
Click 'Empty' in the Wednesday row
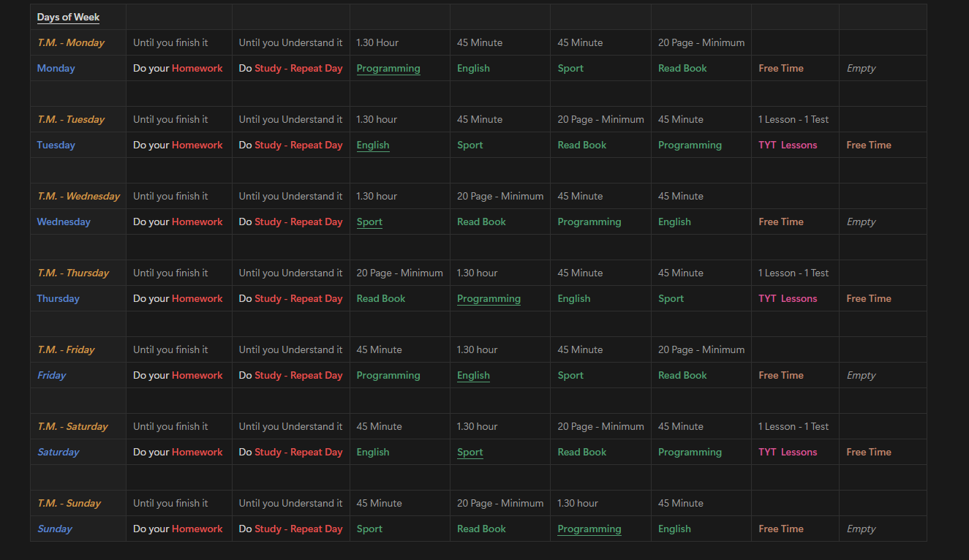pos(861,222)
